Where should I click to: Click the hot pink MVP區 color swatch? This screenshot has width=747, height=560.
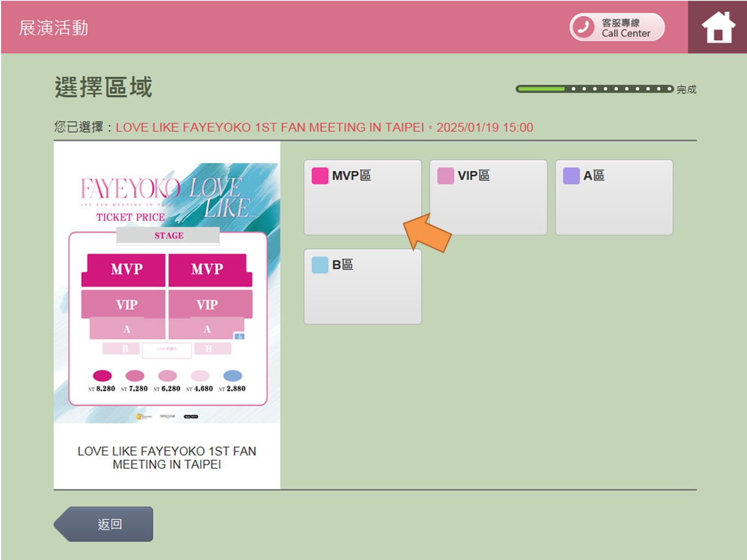click(320, 176)
